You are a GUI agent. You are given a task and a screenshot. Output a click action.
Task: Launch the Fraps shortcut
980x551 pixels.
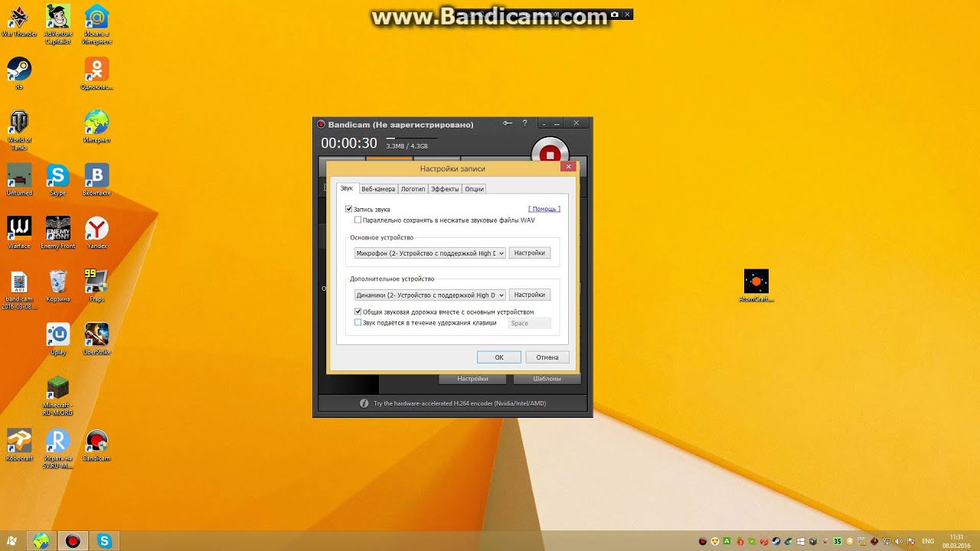96,285
